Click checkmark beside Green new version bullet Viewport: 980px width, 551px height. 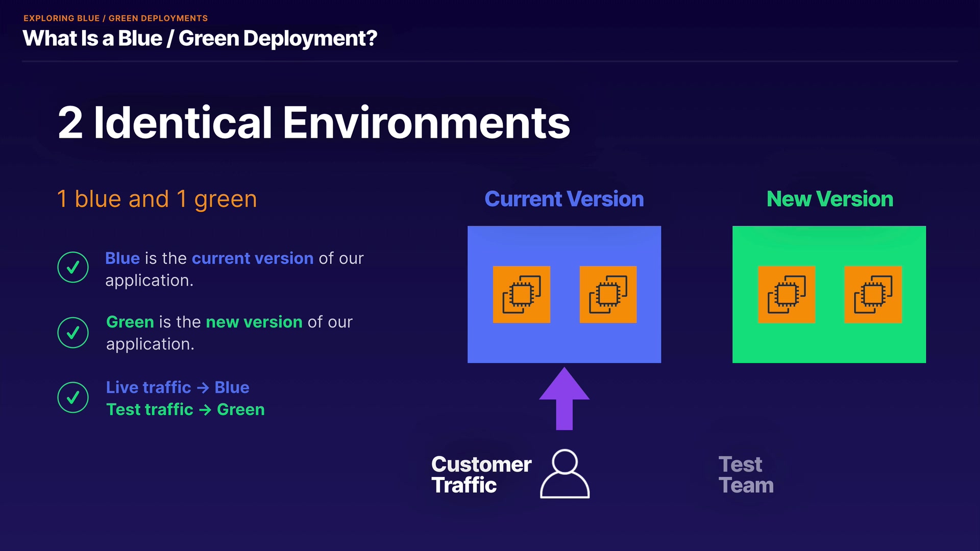(x=73, y=333)
